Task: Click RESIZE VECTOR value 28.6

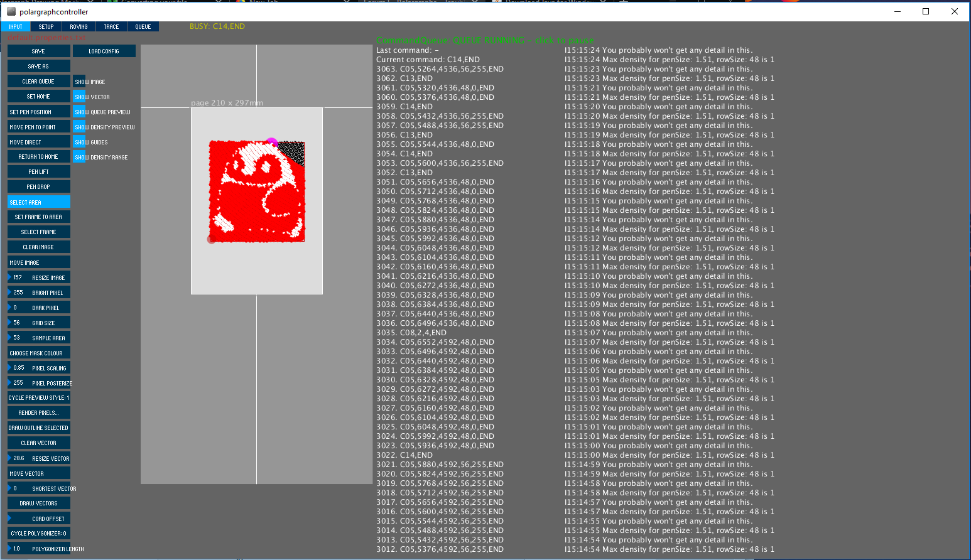Action: [39, 458]
